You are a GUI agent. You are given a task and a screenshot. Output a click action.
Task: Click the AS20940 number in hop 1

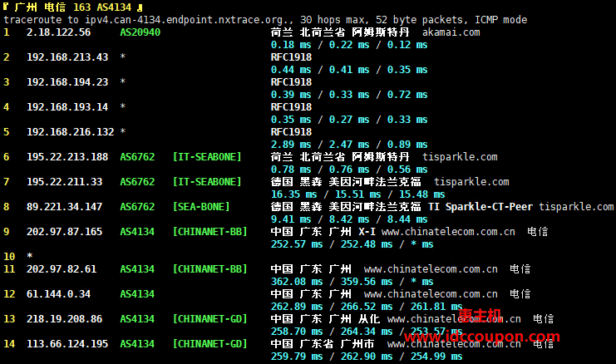click(140, 32)
